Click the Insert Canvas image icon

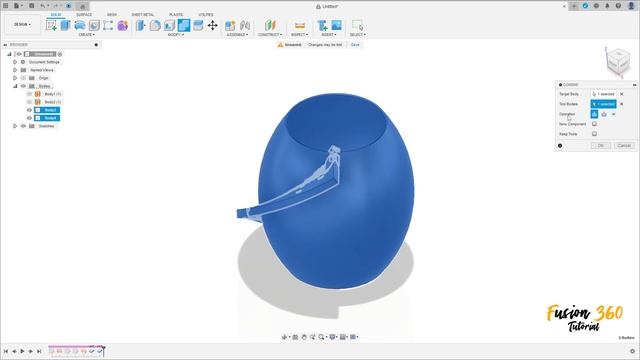336,25
